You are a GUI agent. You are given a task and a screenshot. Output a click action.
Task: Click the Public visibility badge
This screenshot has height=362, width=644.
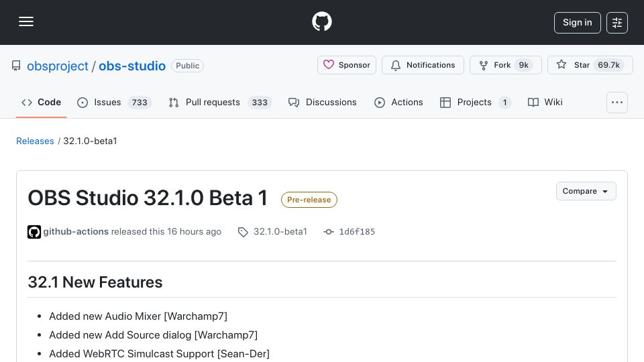pos(187,66)
